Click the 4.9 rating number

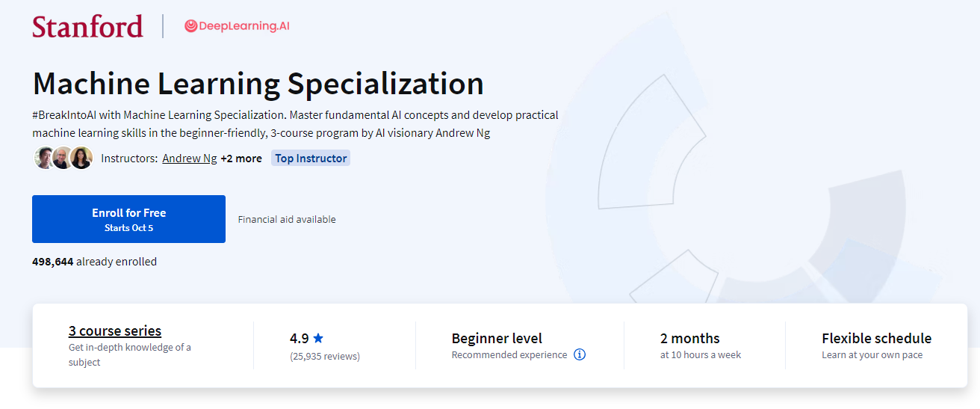point(299,338)
